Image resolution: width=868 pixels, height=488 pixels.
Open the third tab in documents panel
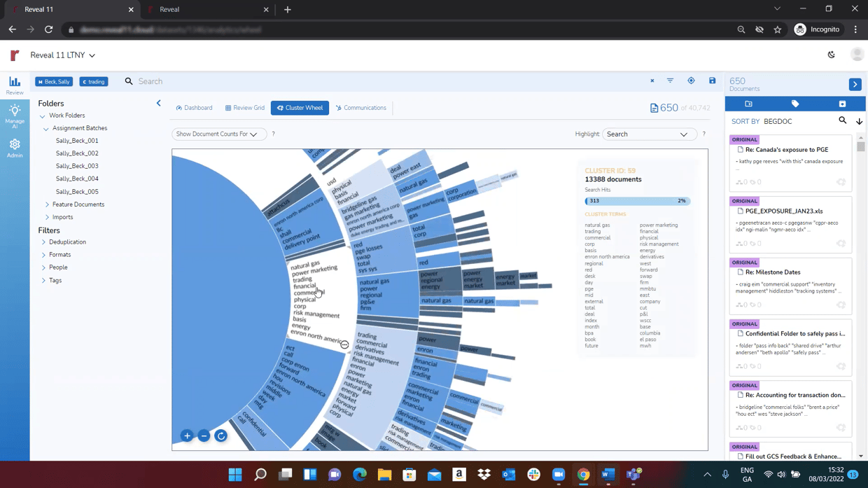[x=842, y=104]
